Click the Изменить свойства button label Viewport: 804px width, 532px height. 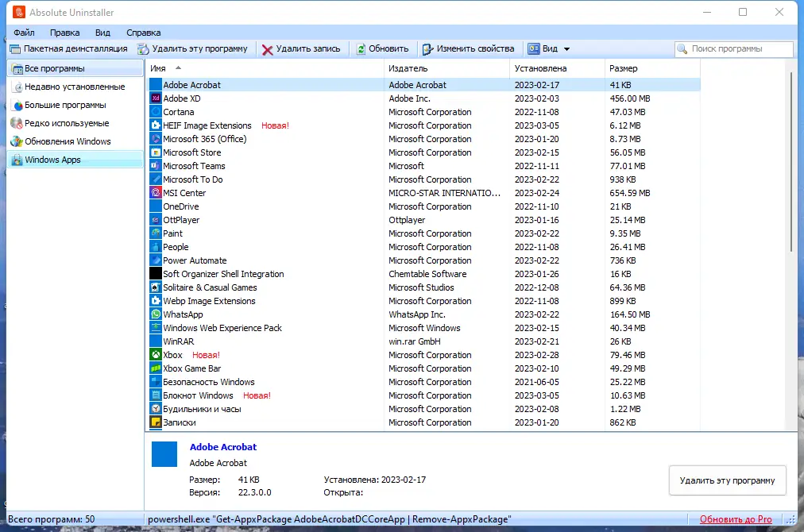(x=475, y=48)
